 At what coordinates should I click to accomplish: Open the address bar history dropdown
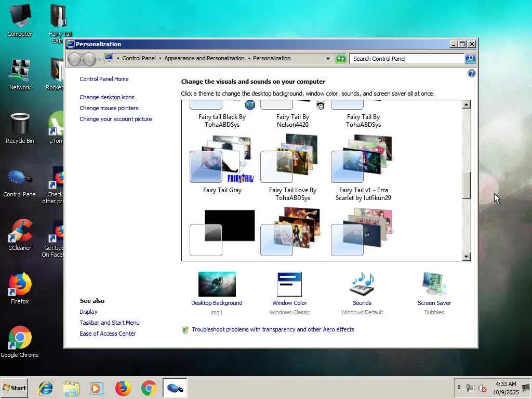328,59
